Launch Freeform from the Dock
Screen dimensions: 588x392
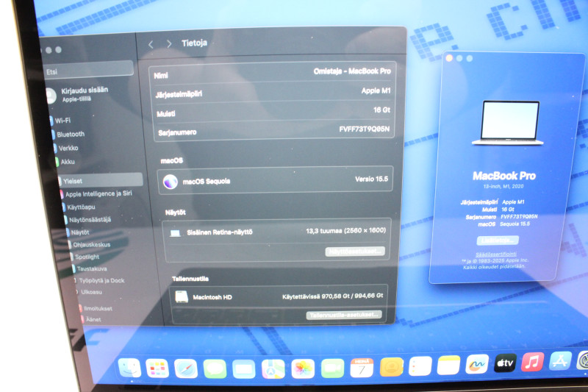477,364
